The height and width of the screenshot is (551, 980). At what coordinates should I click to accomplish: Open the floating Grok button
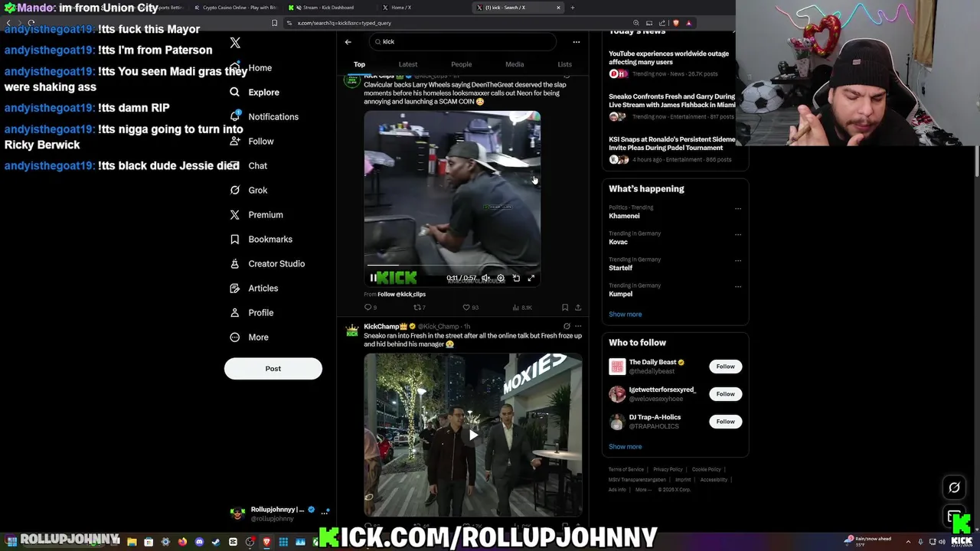954,487
